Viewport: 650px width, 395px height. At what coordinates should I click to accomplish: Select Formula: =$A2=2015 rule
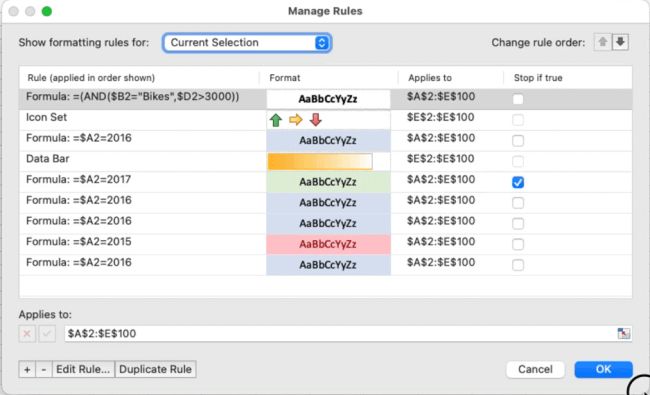coord(325,244)
